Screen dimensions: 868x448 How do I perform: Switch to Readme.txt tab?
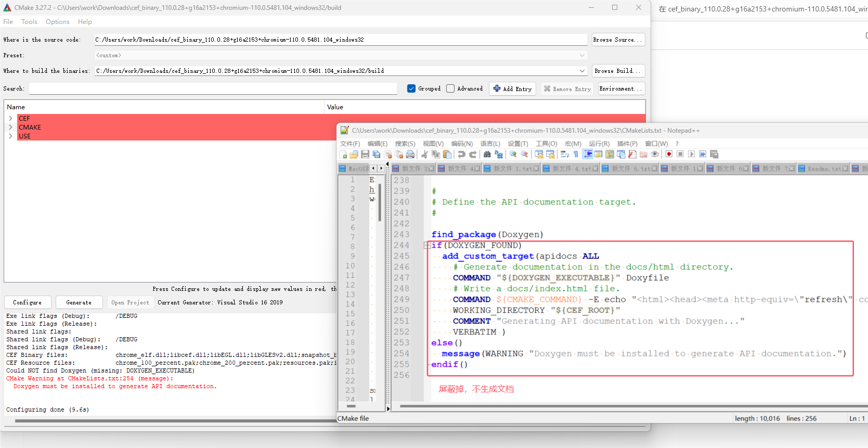point(824,169)
